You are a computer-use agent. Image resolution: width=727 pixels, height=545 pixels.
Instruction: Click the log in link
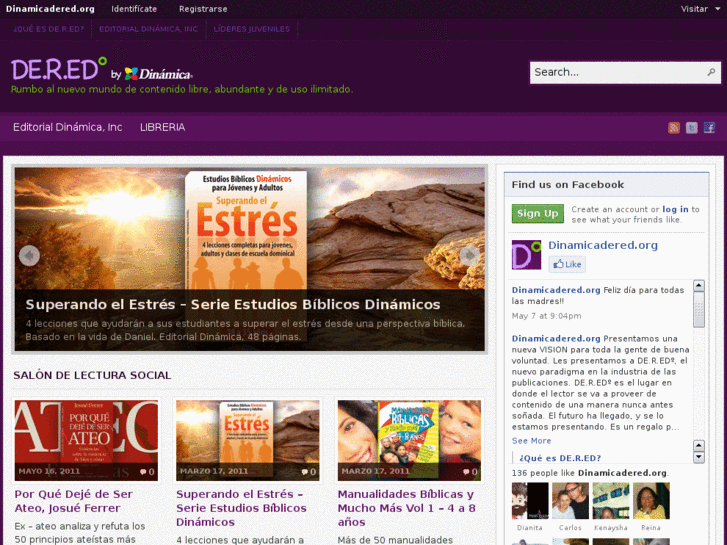point(675,209)
